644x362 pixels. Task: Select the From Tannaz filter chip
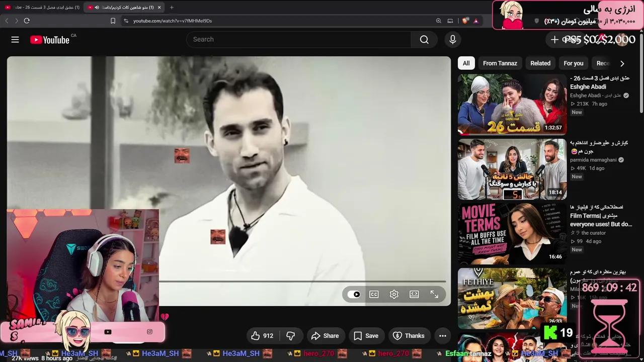(x=500, y=63)
